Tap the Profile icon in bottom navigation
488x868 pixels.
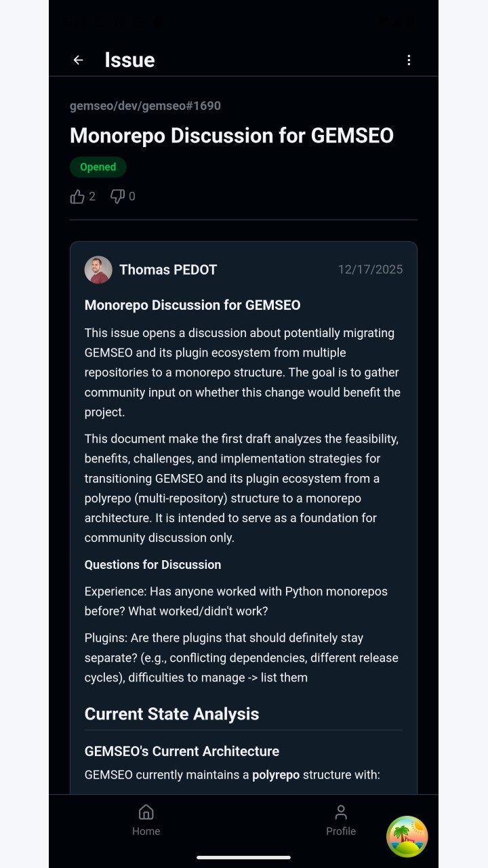341,812
